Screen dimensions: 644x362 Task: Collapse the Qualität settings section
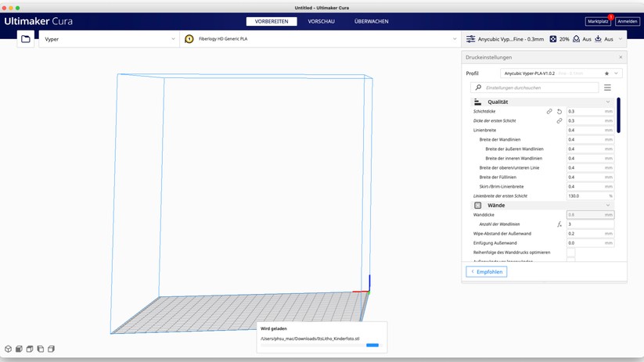coord(607,102)
